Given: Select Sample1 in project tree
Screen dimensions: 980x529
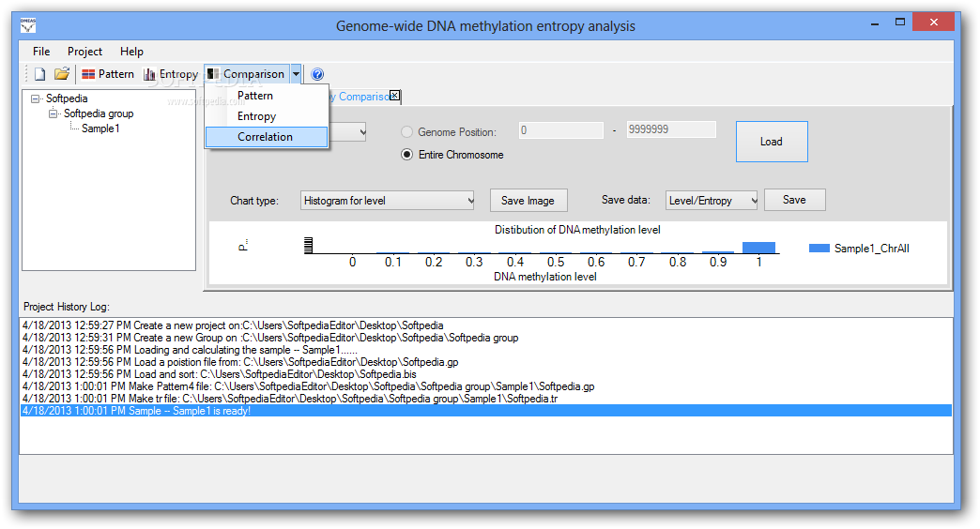Looking at the screenshot, I should coord(100,128).
